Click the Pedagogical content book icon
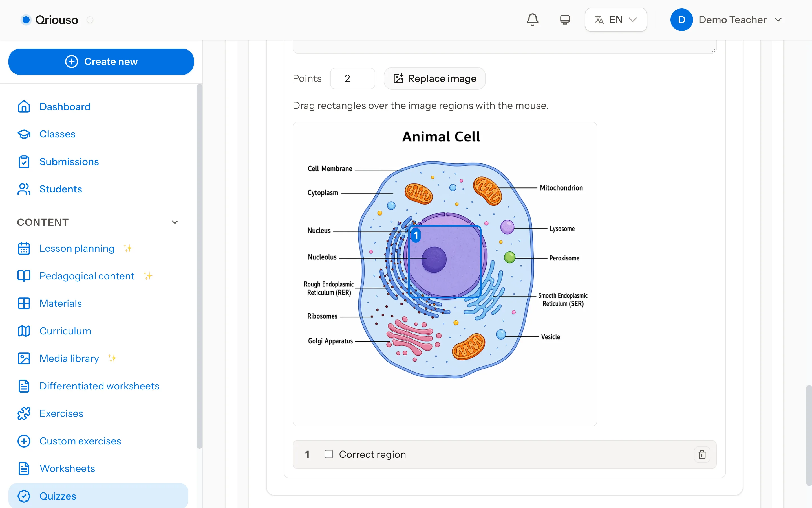 (x=24, y=276)
